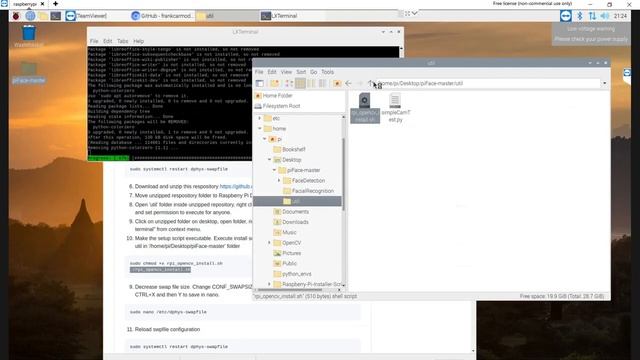
Task: Go to home folder via toolbar icon
Action: pos(337,83)
